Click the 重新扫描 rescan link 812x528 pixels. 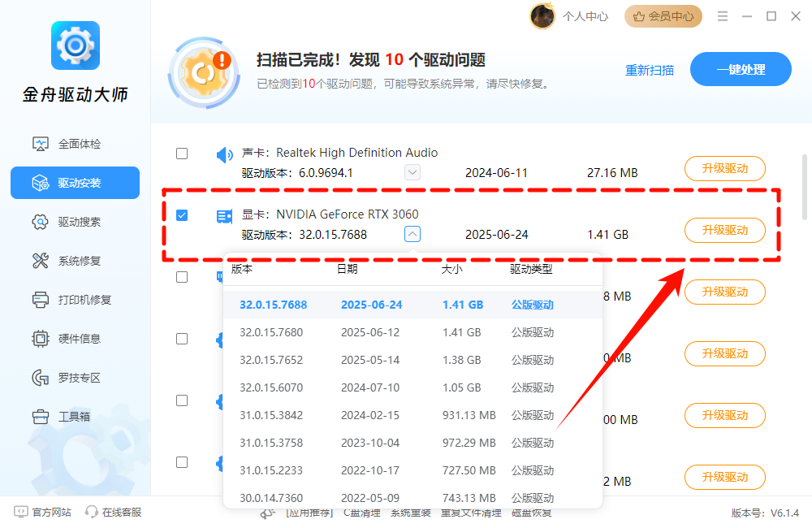click(649, 70)
